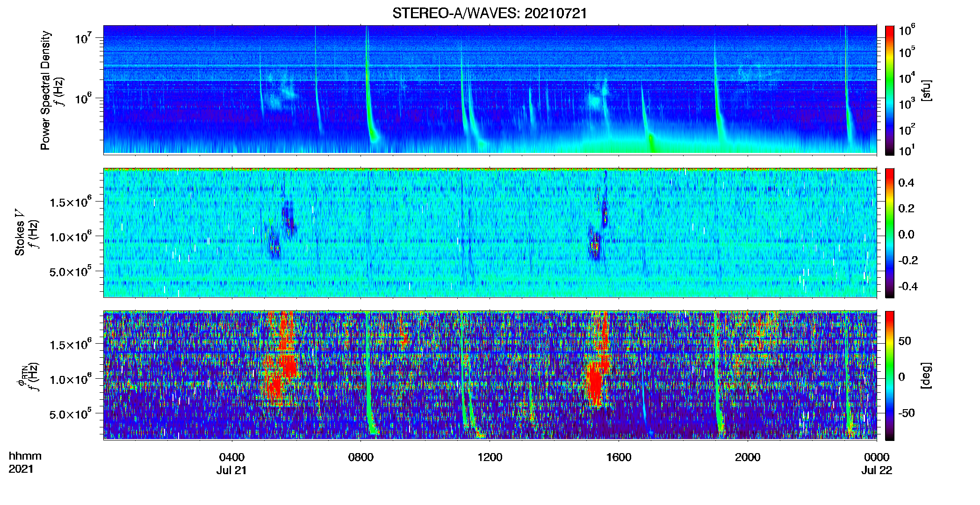
Task: Click the 50 tick on degree color bar
Action: tap(905, 341)
